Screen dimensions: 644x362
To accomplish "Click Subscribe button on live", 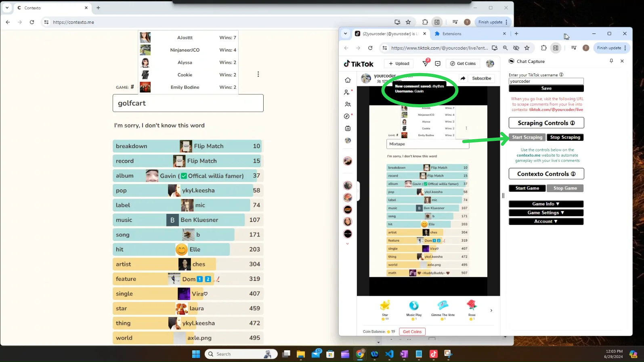I will coord(482,78).
